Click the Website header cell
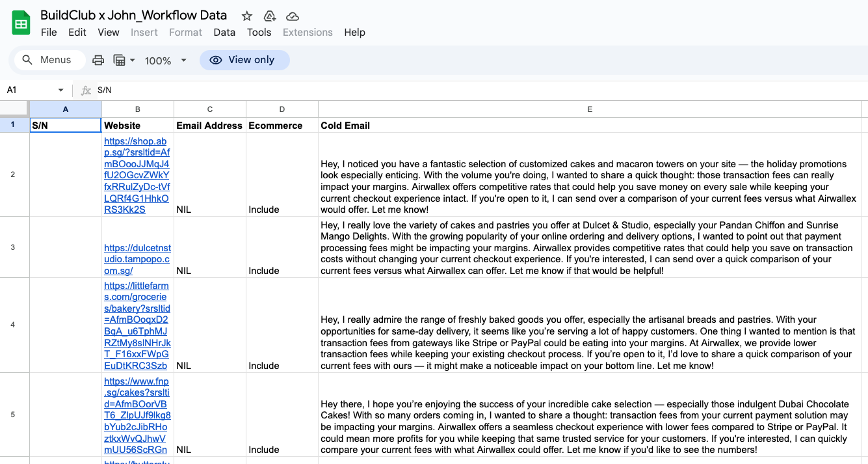Viewport: 868px width, 464px height. (138, 125)
